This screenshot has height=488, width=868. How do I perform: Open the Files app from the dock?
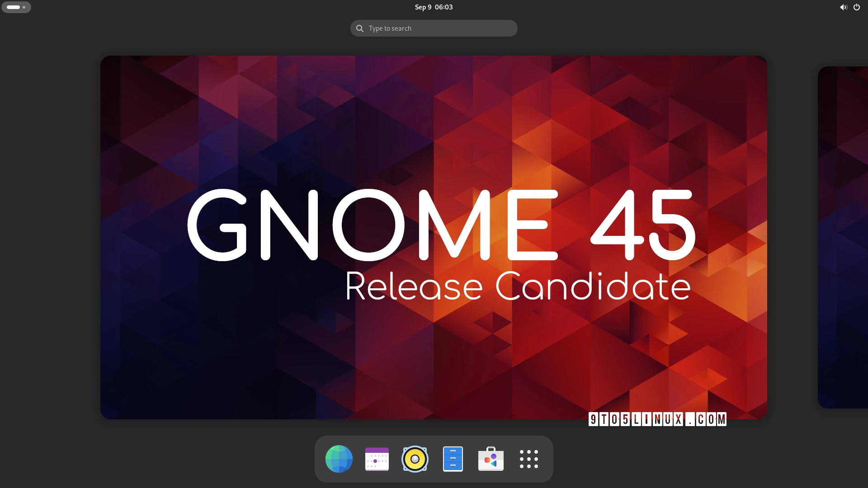coord(453,459)
